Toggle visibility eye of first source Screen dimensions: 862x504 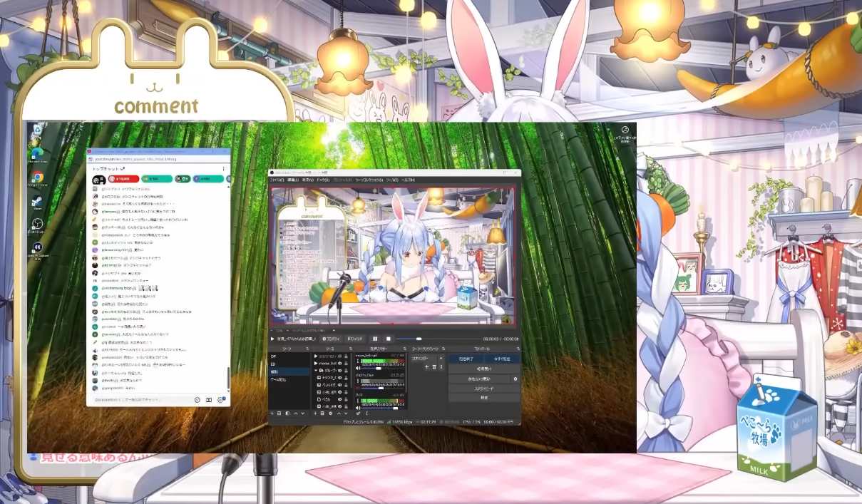tap(339, 356)
